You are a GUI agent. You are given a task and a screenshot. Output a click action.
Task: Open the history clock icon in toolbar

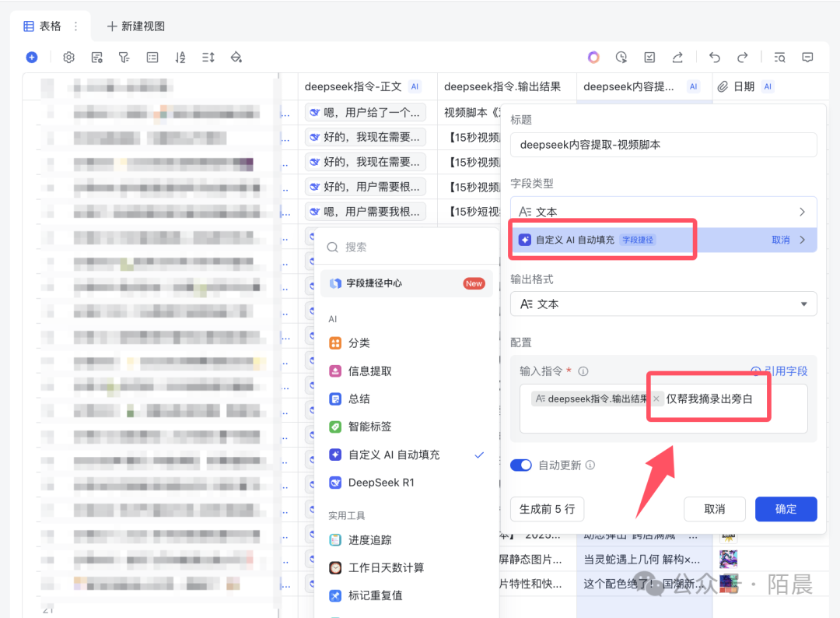(621, 58)
